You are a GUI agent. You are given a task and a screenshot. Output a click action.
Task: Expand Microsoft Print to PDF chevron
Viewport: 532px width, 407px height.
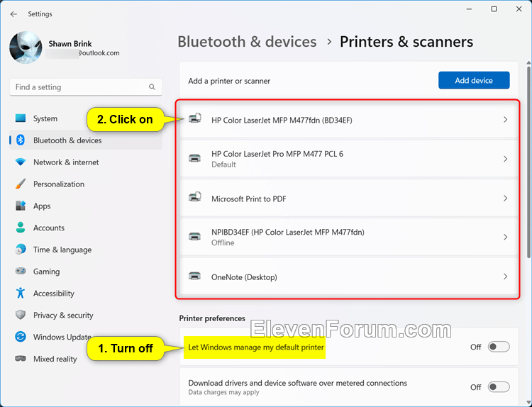pyautogui.click(x=505, y=199)
